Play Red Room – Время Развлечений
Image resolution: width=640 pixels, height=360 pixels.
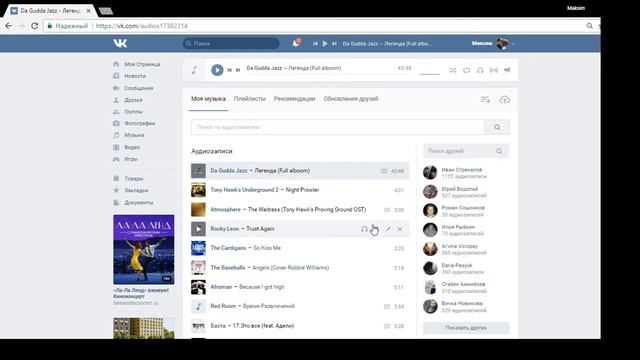click(198, 306)
